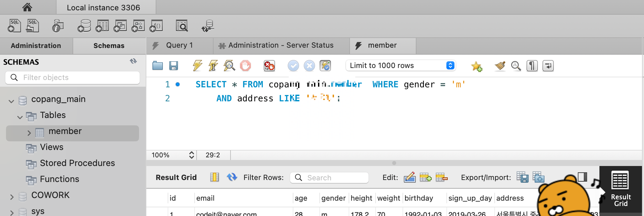Select the Stored Procedures node
This screenshot has height=216, width=644.
pyautogui.click(x=77, y=163)
